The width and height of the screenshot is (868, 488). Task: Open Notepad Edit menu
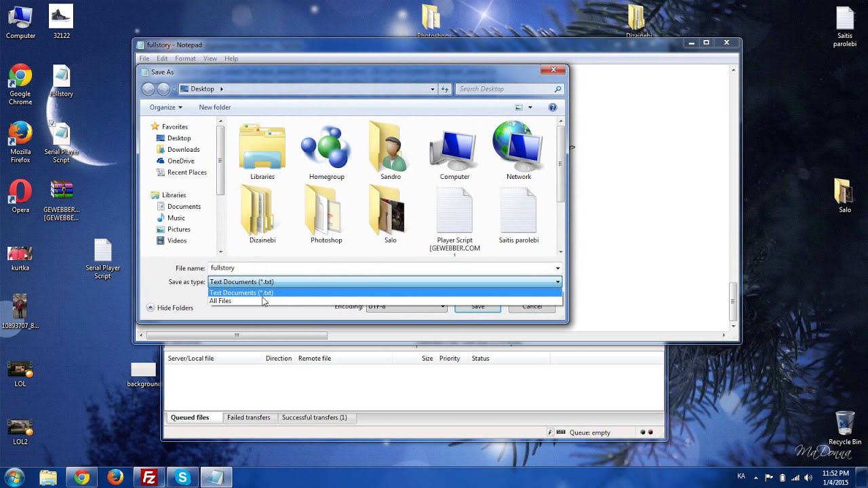pos(162,59)
